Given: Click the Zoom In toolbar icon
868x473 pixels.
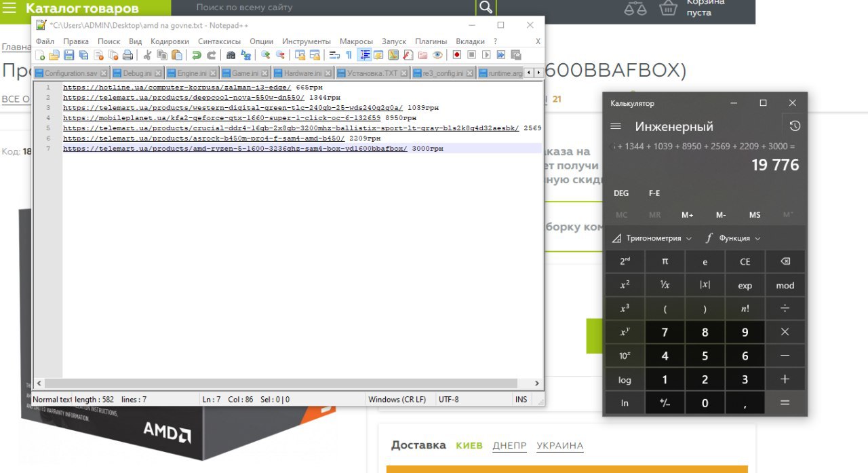Looking at the screenshot, I should [x=265, y=55].
